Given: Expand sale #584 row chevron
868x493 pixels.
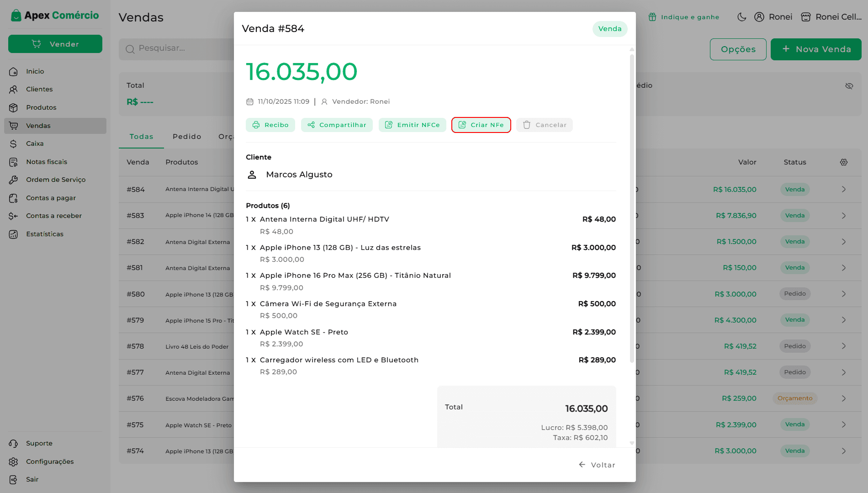Looking at the screenshot, I should tap(844, 189).
